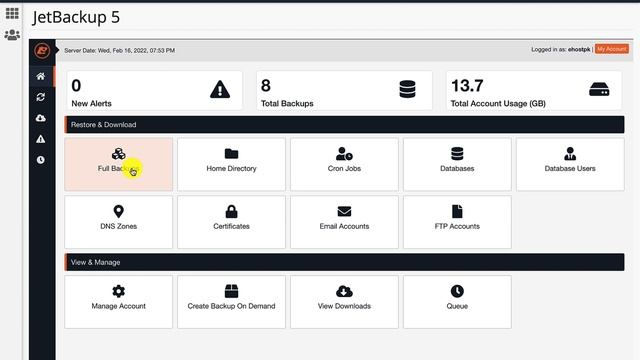Open the Queue tile

457,302
